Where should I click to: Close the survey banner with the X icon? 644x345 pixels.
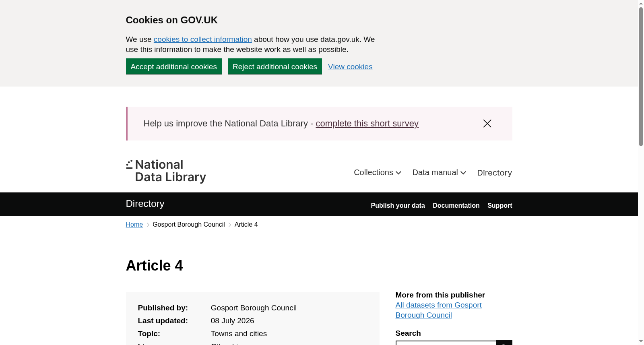487,124
